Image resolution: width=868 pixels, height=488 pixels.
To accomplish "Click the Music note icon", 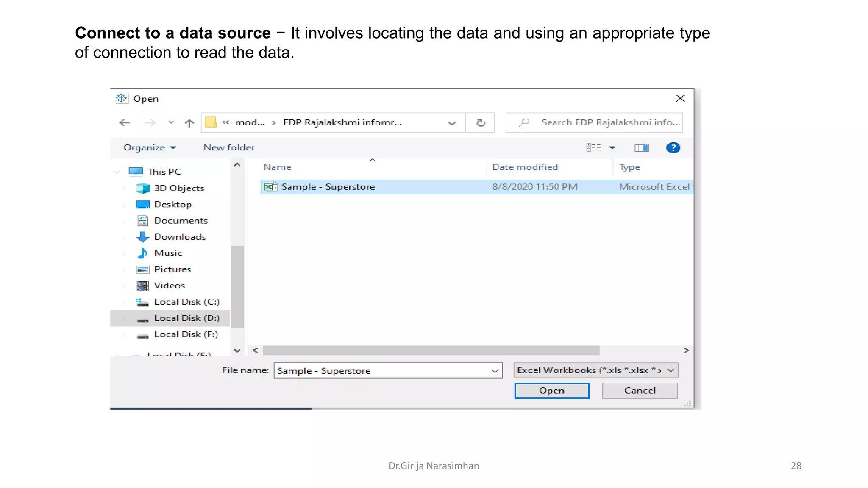I will point(143,253).
